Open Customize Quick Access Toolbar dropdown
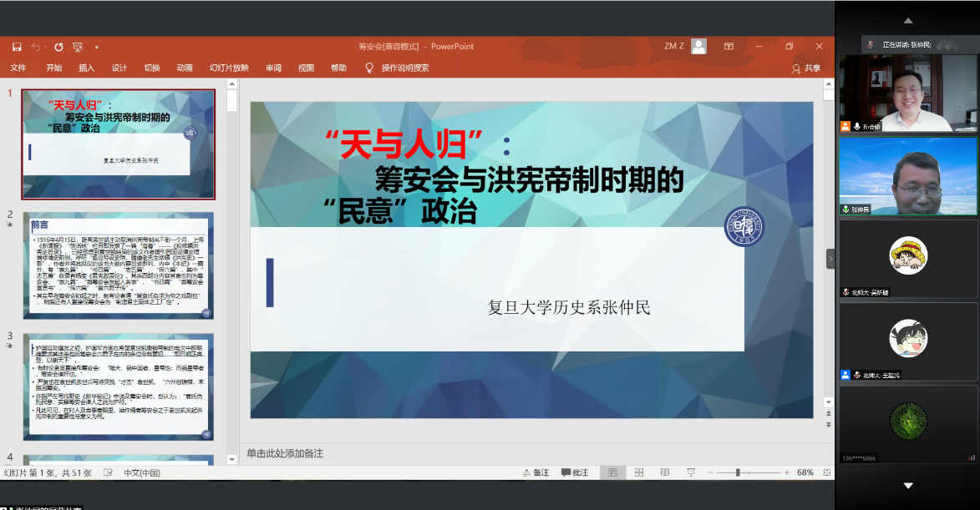The image size is (980, 510). [x=97, y=47]
